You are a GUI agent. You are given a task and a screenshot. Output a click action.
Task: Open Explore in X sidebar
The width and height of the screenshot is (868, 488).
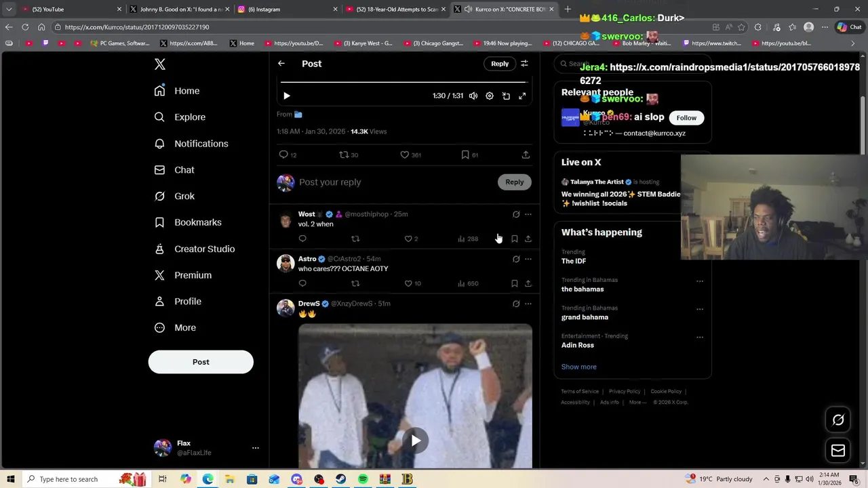(180, 117)
